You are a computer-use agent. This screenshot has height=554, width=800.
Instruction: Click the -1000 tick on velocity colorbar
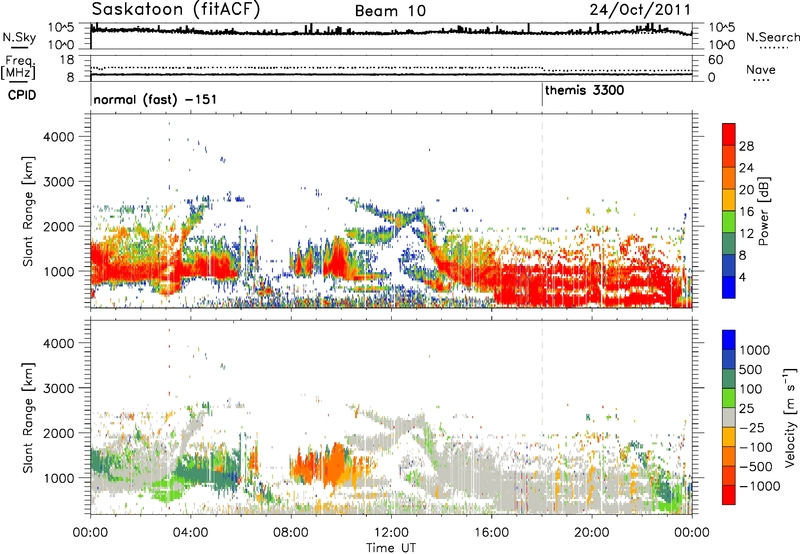tap(759, 486)
